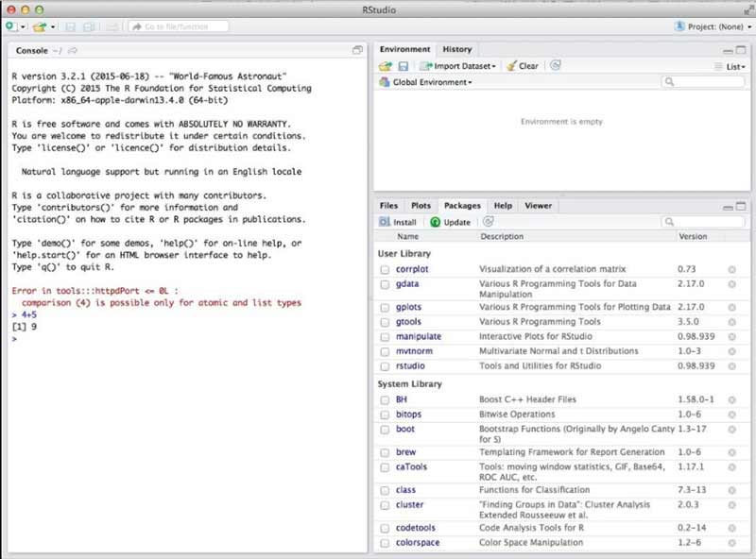Viewport: 756px width, 559px height.
Task: Remove the mvtnorm package using its x icon
Action: click(x=731, y=351)
